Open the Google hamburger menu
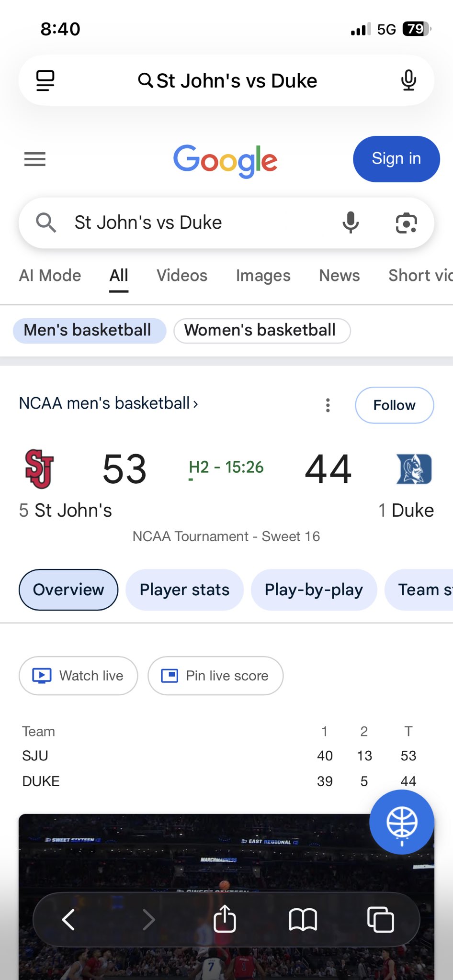The width and height of the screenshot is (453, 980). pyautogui.click(x=35, y=159)
